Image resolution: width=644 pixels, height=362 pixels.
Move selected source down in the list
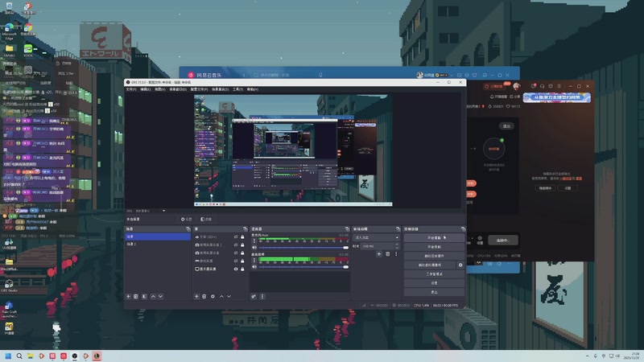coord(229,296)
